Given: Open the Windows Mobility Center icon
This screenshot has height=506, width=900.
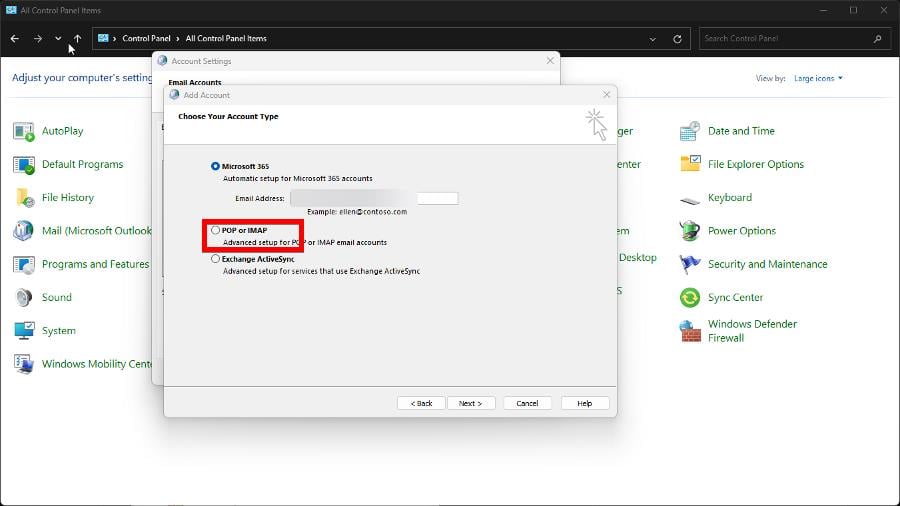Looking at the screenshot, I should [24, 364].
